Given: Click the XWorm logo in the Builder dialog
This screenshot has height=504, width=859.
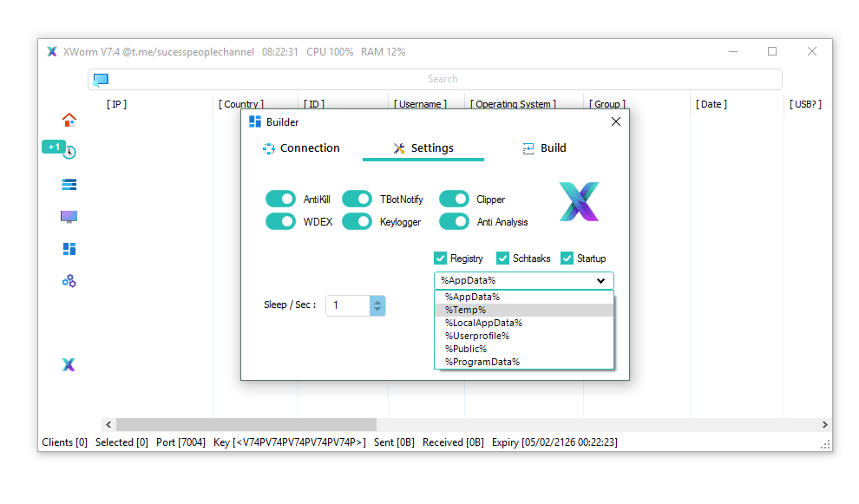Looking at the screenshot, I should coord(580,201).
